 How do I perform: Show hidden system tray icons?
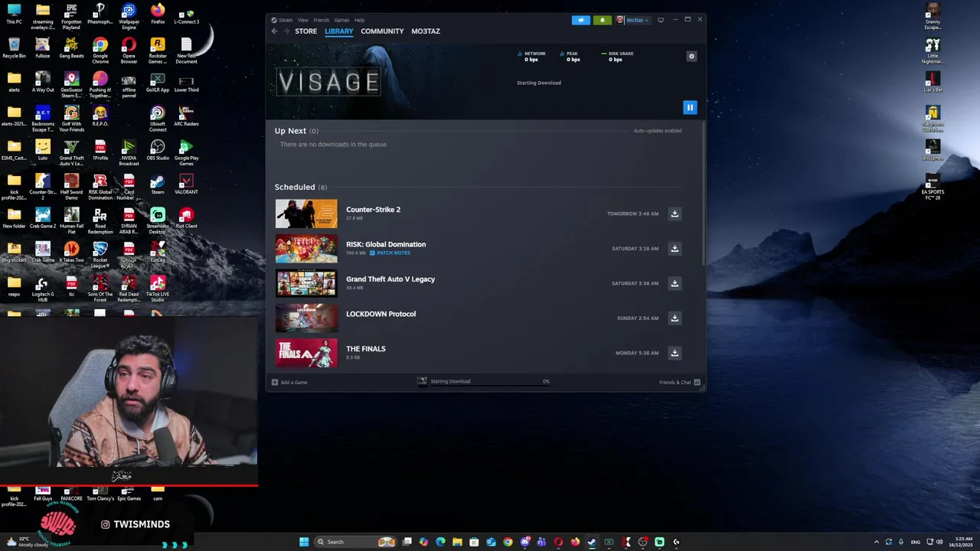coord(877,542)
